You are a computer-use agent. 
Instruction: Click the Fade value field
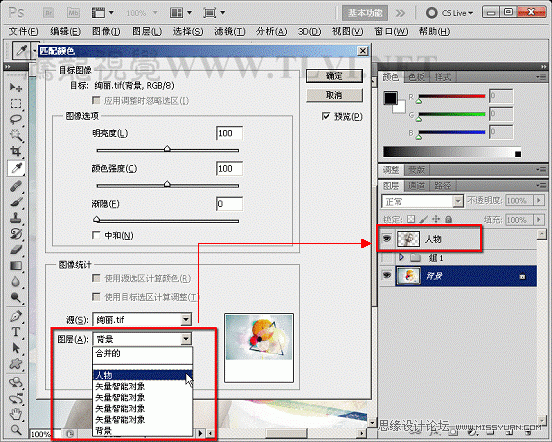tap(229, 204)
